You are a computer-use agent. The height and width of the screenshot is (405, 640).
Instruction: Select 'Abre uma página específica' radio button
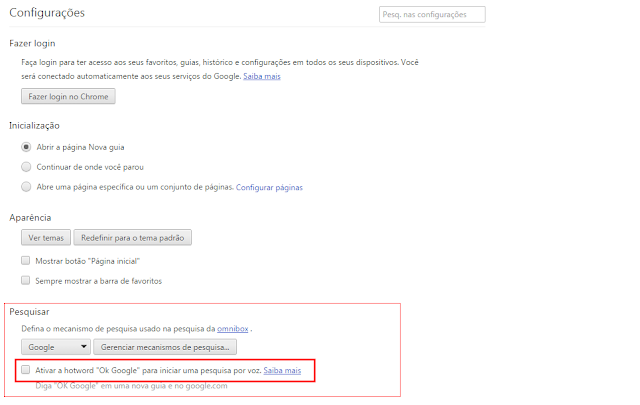tap(26, 187)
